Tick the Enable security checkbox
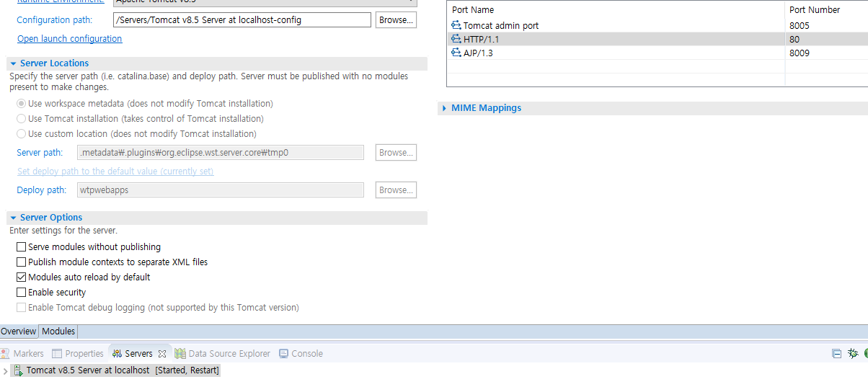Image resolution: width=868 pixels, height=387 pixels. coord(21,293)
